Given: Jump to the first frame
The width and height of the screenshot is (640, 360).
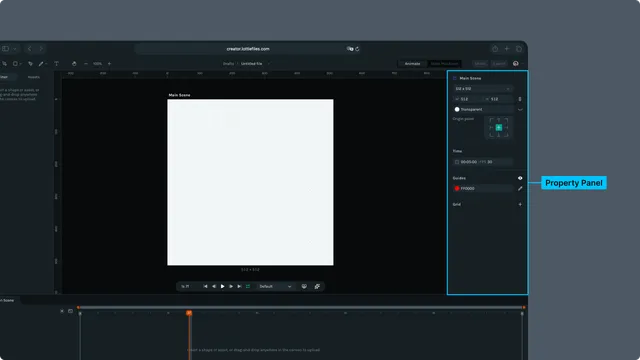Looking at the screenshot, I should click(x=205, y=287).
